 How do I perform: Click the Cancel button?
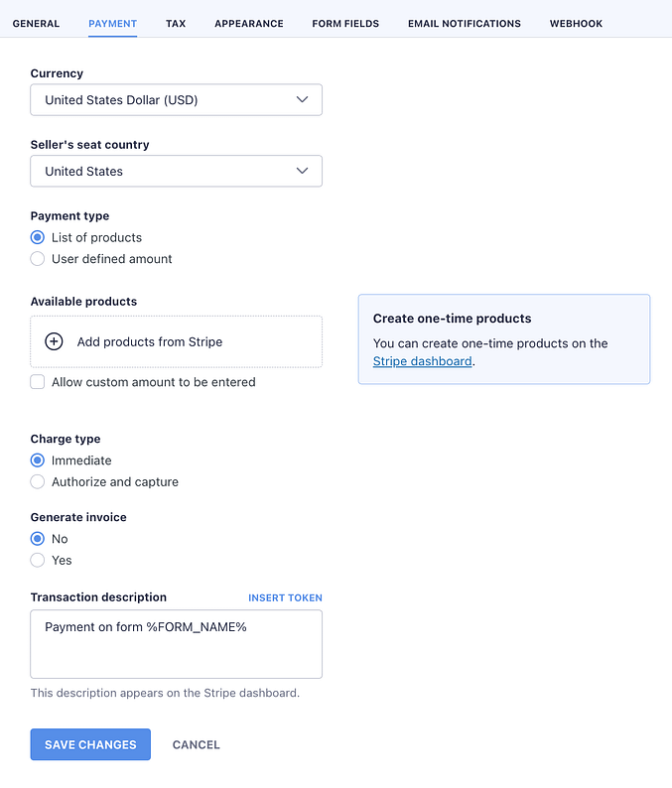point(197,744)
